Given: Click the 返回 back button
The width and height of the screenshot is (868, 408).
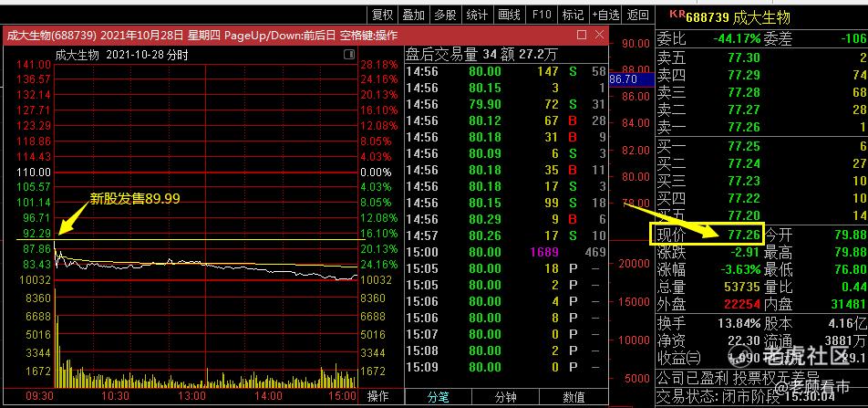Looking at the screenshot, I should [637, 15].
